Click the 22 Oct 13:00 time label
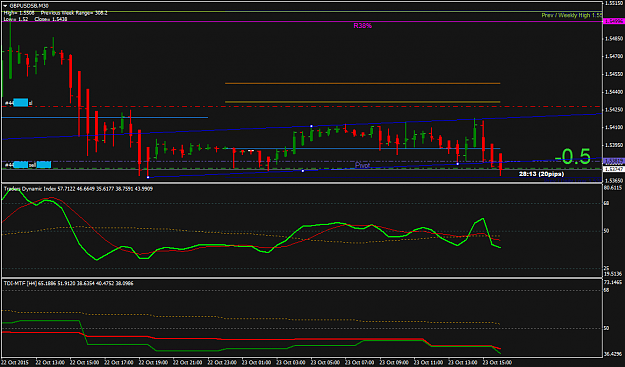Screen dimensions: 625x367 click(50, 363)
